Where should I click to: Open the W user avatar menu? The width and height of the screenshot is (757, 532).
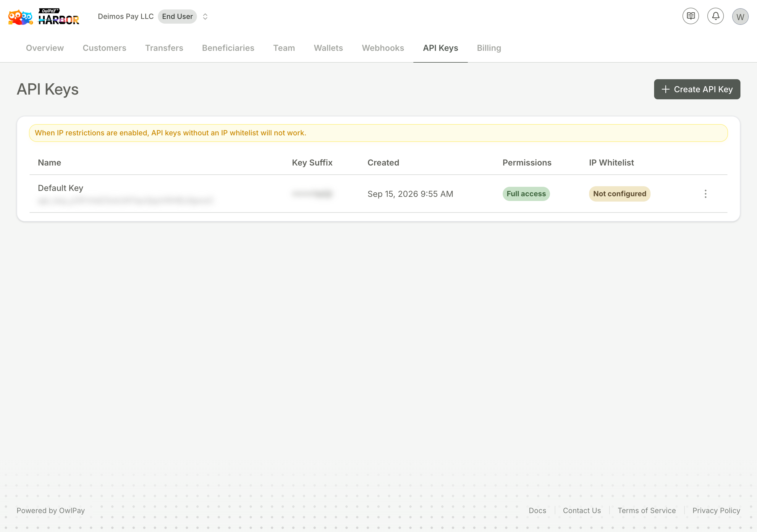click(740, 17)
